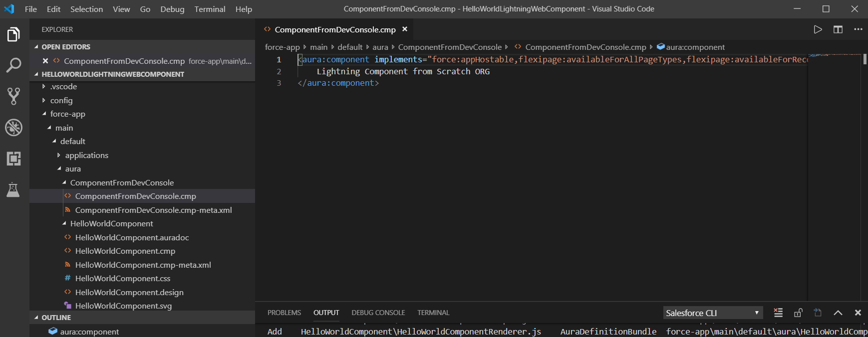Expand the config folder

click(142, 100)
